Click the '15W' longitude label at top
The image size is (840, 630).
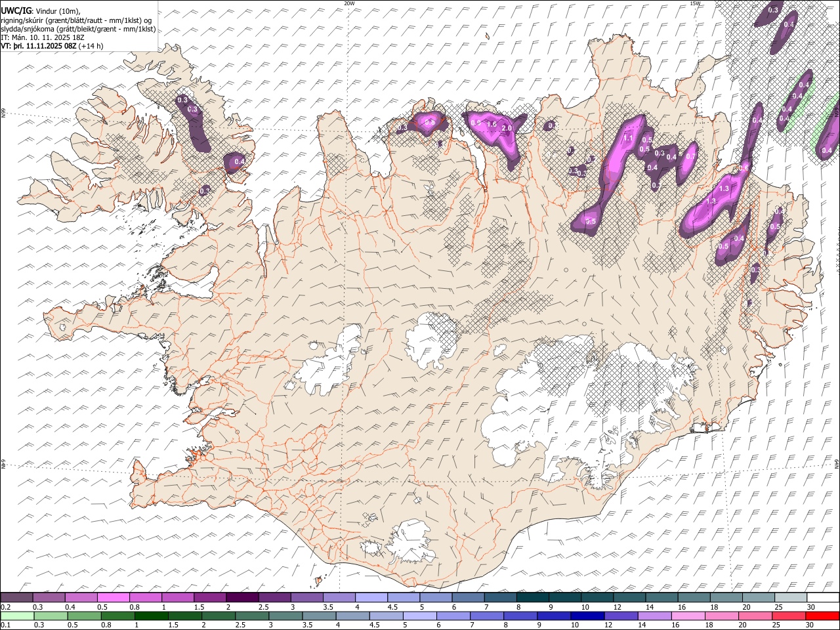695,3
